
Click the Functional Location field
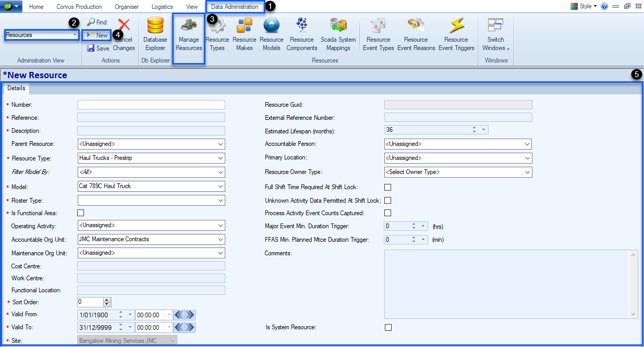(151, 290)
